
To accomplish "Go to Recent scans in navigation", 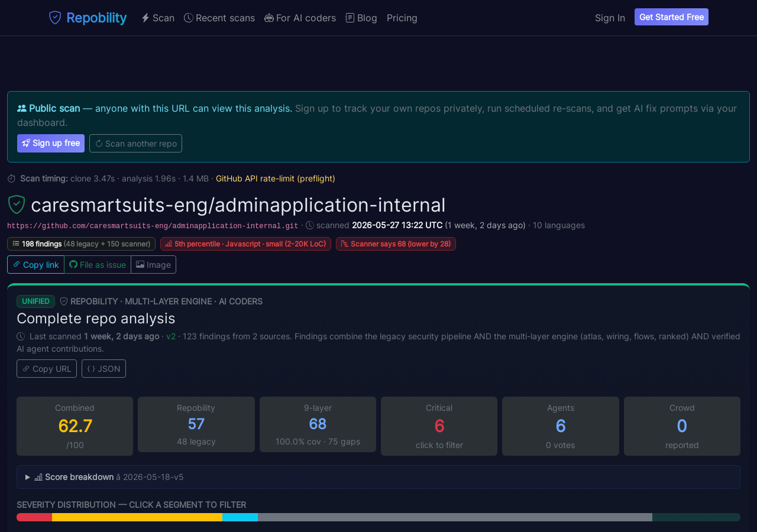I will pos(219,18).
